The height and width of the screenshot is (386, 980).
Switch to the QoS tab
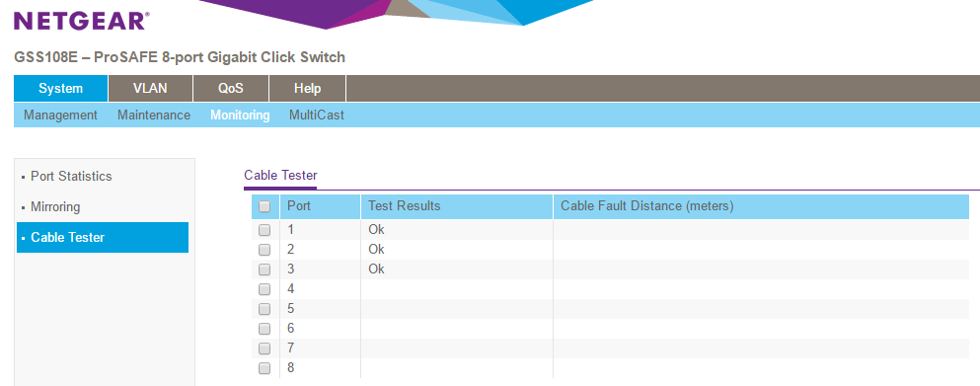231,88
